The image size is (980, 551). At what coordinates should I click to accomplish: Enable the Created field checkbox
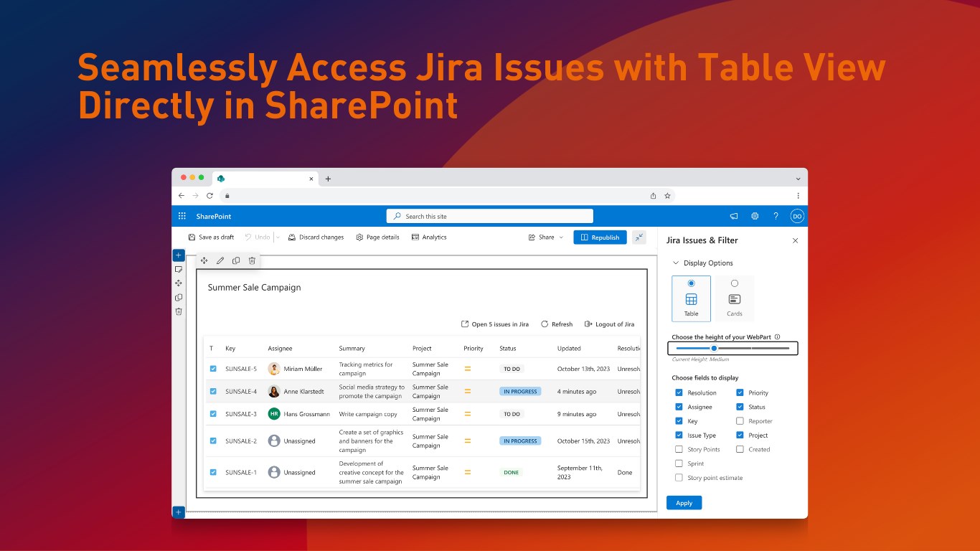740,449
